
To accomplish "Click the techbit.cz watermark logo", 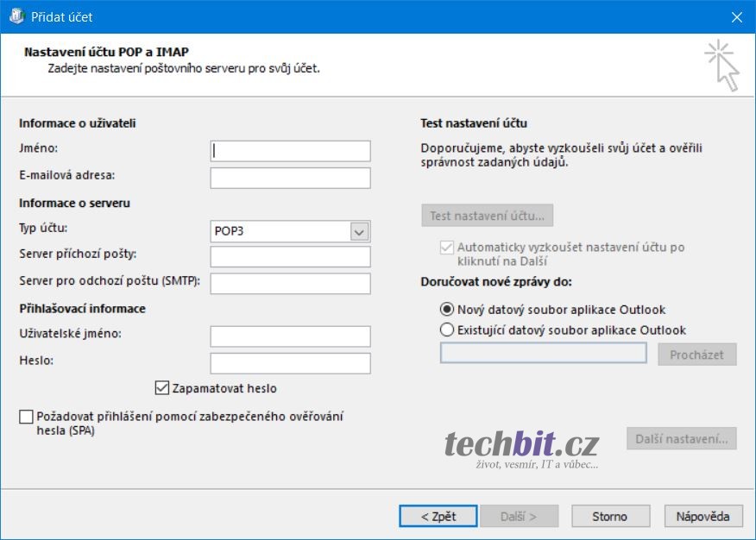I will coord(521,448).
